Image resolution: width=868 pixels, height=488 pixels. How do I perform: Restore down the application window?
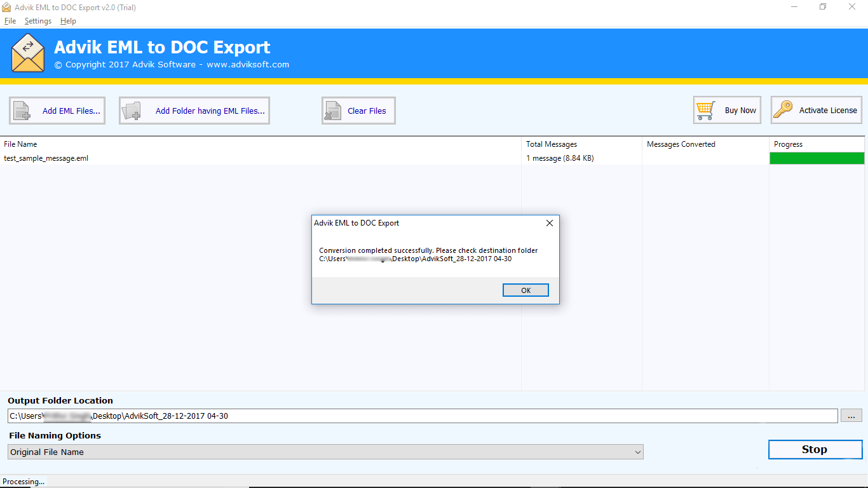click(x=823, y=7)
